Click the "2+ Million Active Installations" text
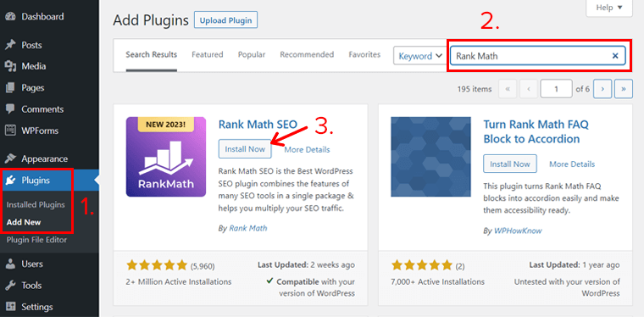Viewport: 644px width, 317px height. coord(179,281)
